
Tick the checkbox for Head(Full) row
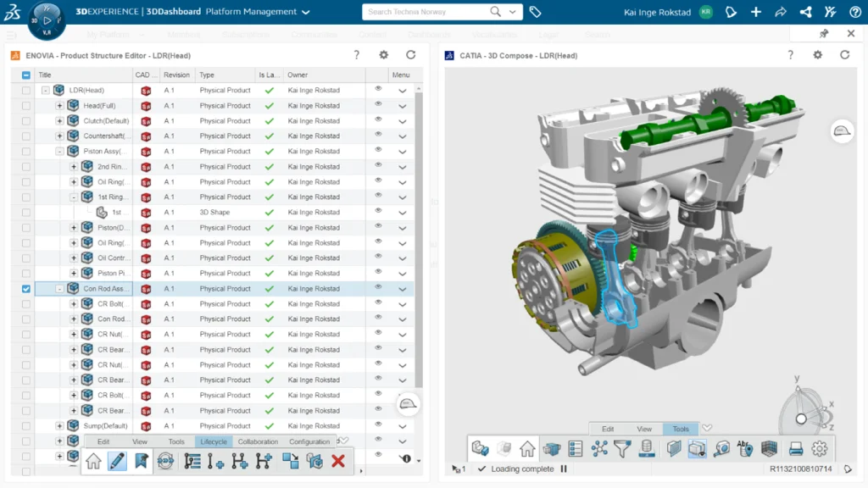tap(25, 106)
